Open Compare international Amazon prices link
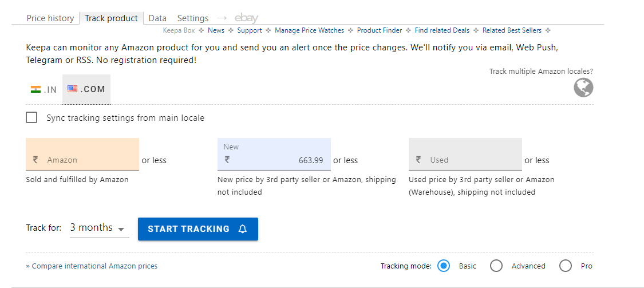Screen dimensions: 644x288 [x=92, y=266]
